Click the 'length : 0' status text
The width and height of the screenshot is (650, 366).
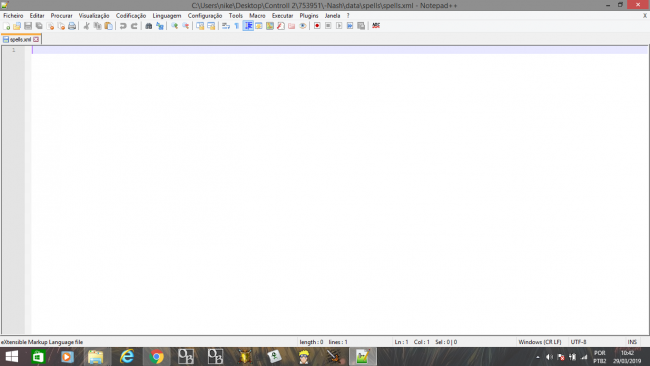pos(311,342)
